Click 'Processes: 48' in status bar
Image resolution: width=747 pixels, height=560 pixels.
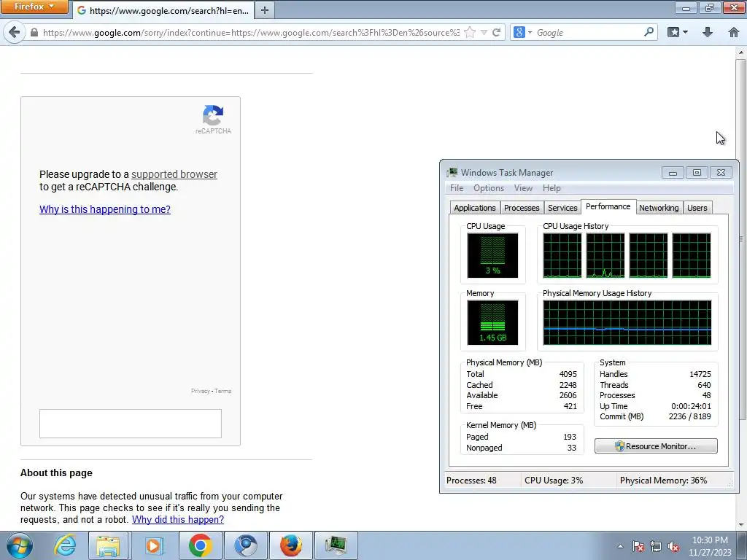click(471, 481)
